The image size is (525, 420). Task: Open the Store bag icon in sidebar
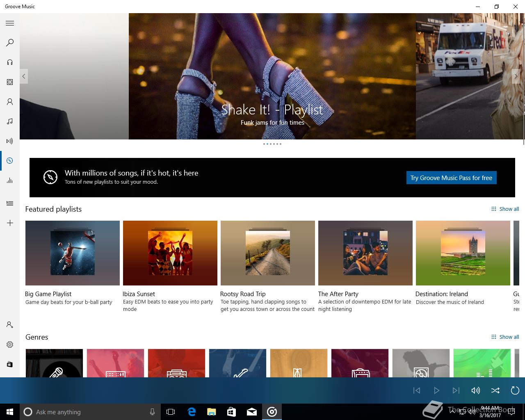10,364
